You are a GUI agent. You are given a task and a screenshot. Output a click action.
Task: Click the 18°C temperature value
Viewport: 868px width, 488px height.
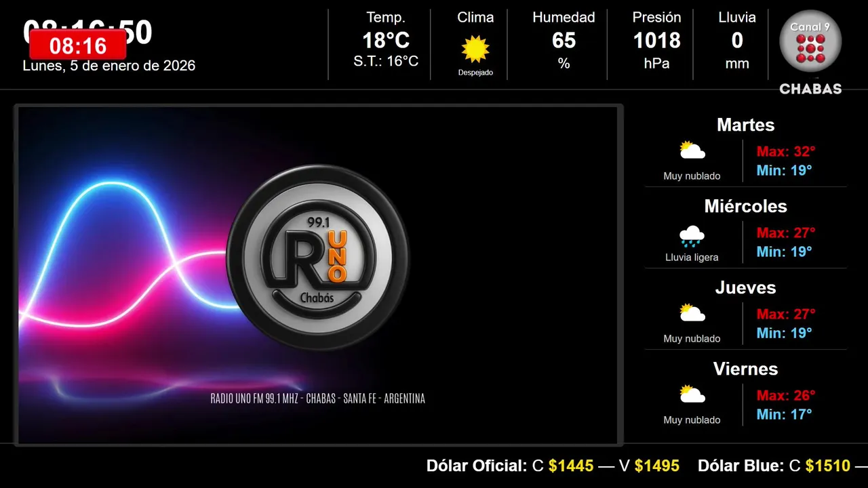click(386, 41)
